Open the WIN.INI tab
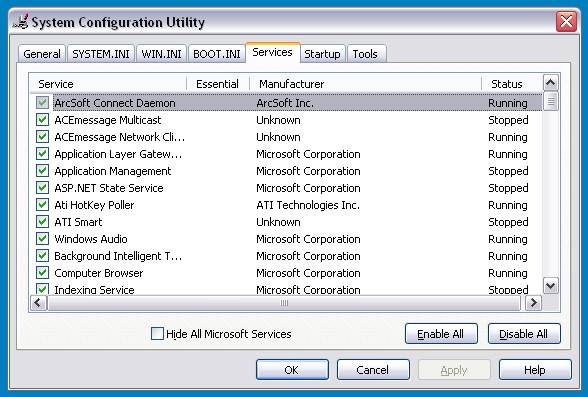Viewport: 588px width, 397px height. [x=161, y=54]
